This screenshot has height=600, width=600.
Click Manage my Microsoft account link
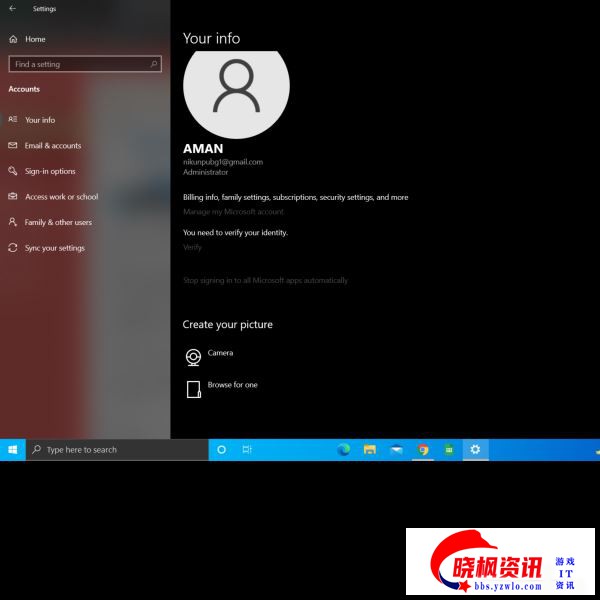pyautogui.click(x=233, y=212)
